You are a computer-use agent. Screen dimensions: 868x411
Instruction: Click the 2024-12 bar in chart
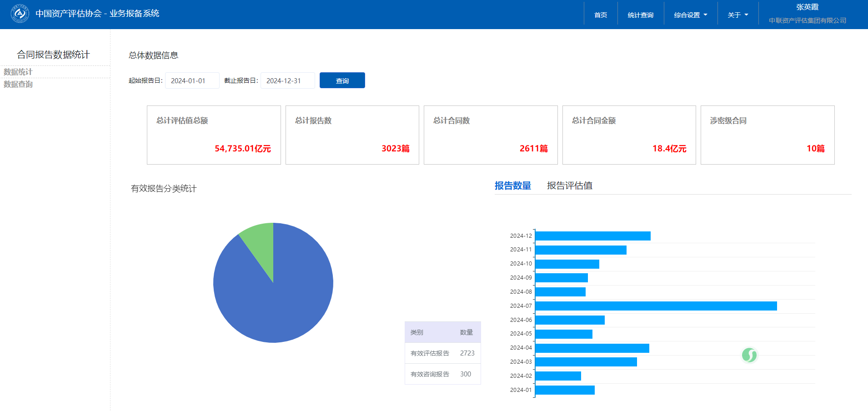[592, 236]
